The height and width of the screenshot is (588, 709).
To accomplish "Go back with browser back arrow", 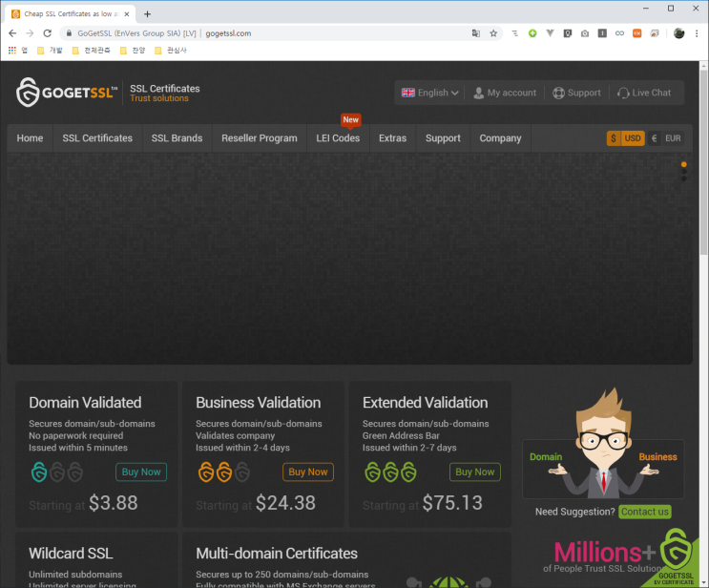I will coord(12,33).
